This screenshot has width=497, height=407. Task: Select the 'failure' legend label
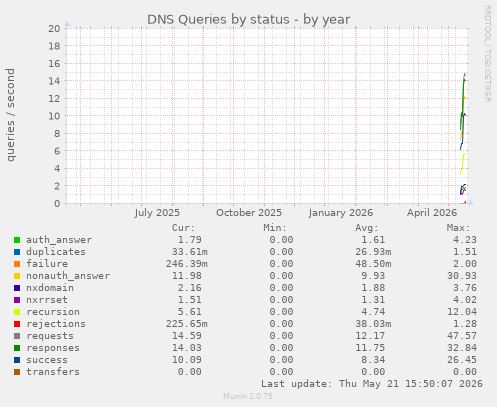(47, 264)
